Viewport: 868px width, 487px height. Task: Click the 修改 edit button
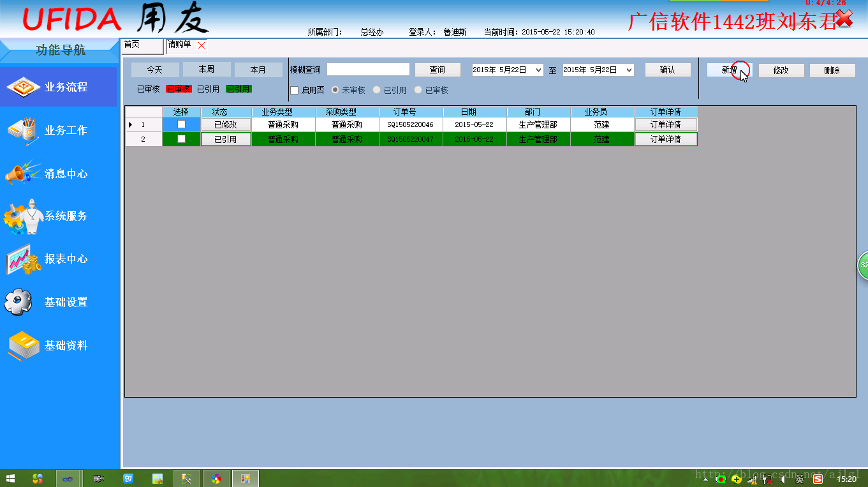point(781,70)
